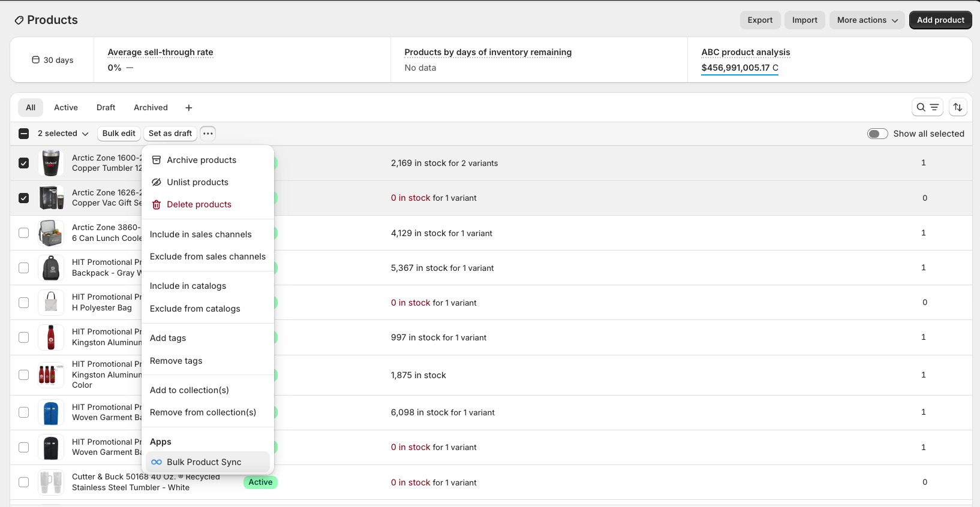Click the Products tag icon in header
This screenshot has height=507, width=980.
click(19, 20)
